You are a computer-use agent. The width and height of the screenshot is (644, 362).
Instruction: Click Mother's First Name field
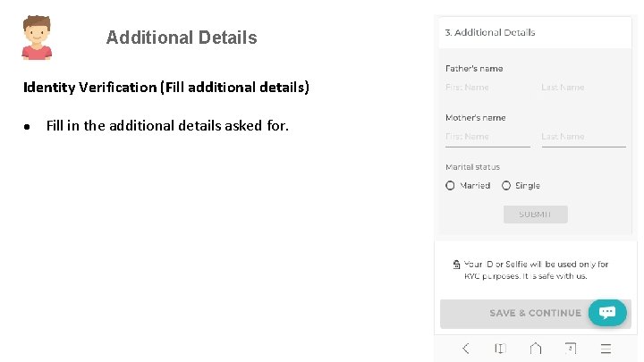pyautogui.click(x=487, y=137)
